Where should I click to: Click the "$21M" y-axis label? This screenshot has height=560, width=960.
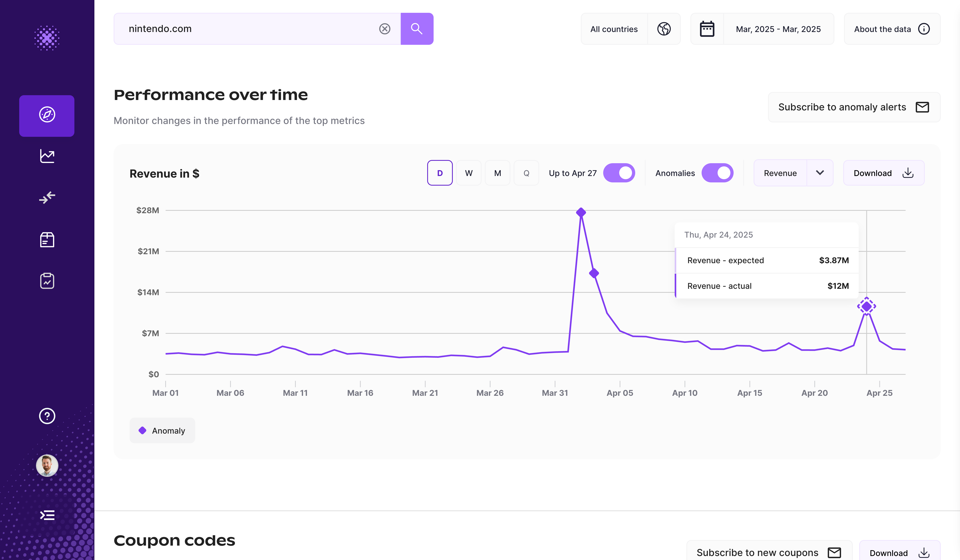[x=148, y=251]
